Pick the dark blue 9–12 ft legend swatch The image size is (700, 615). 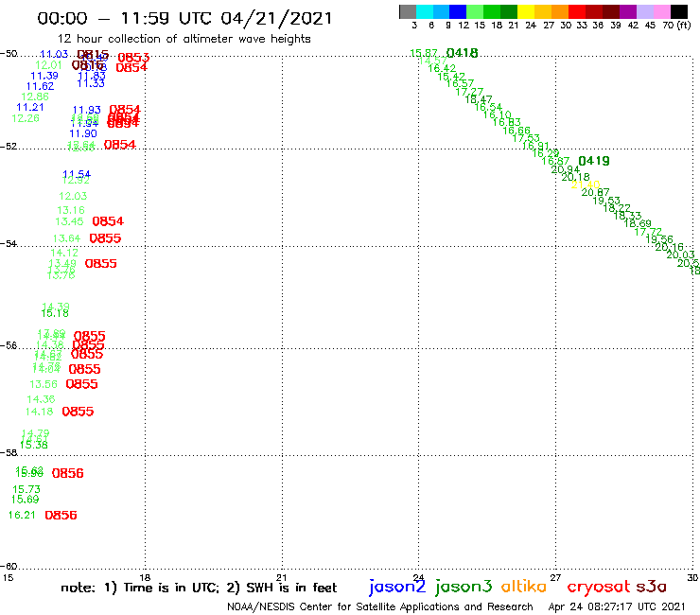[x=458, y=11]
